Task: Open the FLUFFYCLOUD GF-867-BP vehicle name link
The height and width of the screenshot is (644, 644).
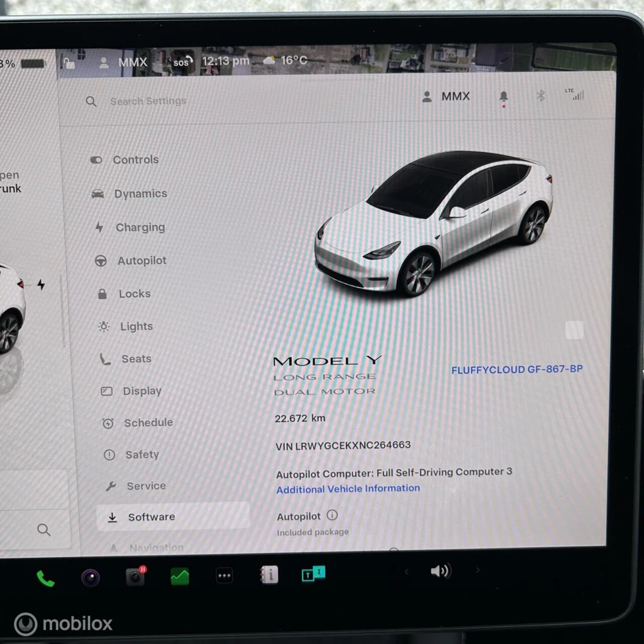Action: pyautogui.click(x=517, y=369)
